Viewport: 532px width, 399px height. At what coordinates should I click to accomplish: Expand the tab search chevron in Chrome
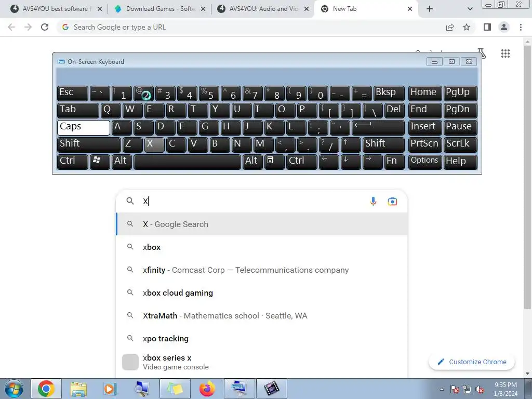pyautogui.click(x=470, y=9)
